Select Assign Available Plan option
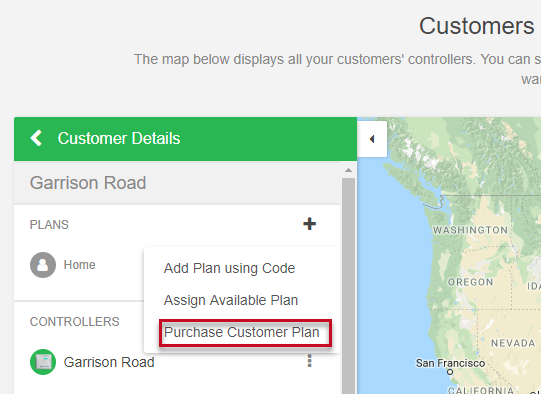This screenshot has width=541, height=394. click(x=231, y=300)
